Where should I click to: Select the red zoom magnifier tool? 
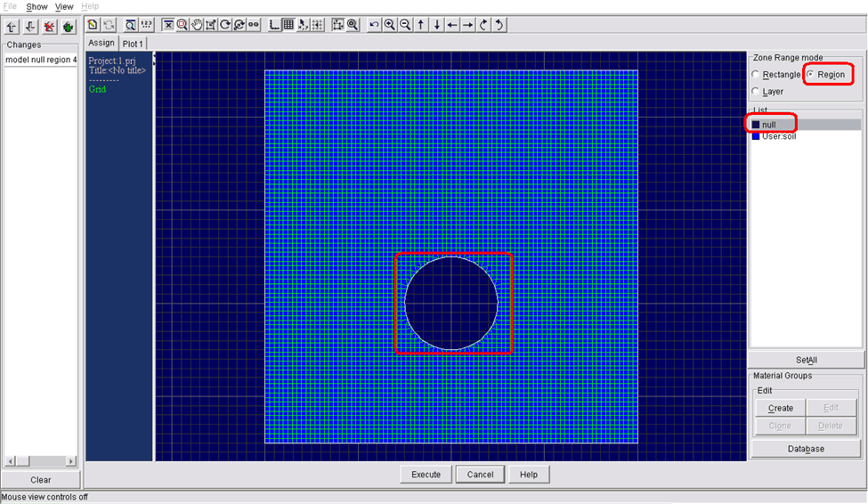(x=183, y=24)
